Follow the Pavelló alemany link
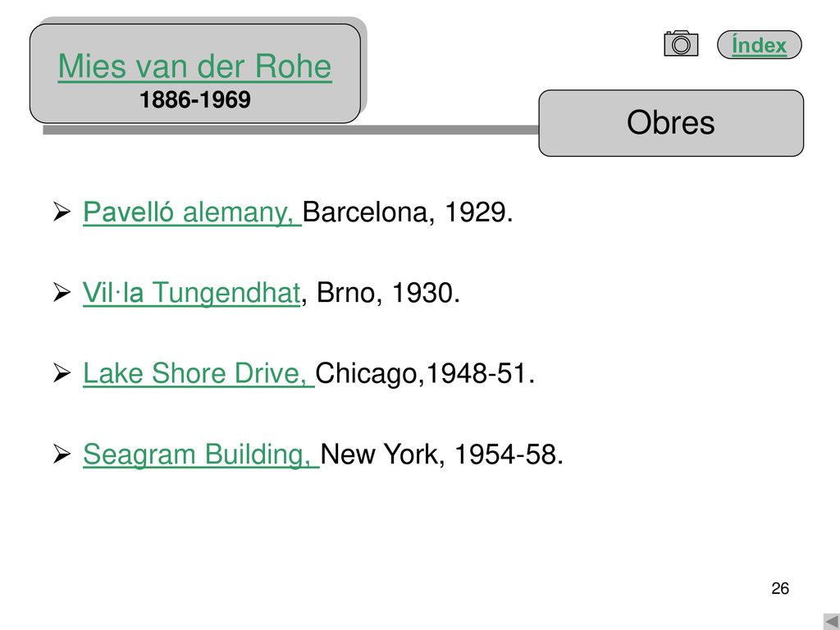 coord(192,212)
